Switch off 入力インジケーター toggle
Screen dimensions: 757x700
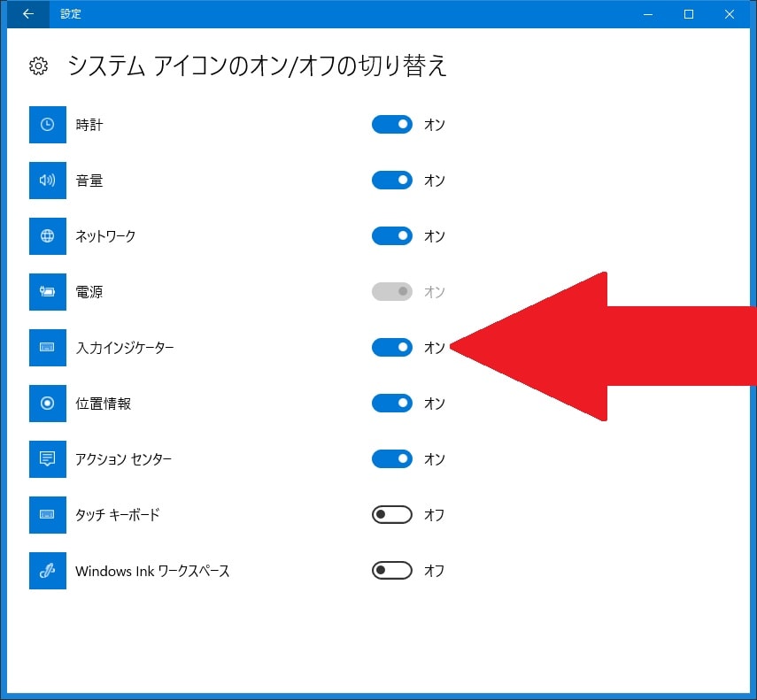click(x=392, y=348)
